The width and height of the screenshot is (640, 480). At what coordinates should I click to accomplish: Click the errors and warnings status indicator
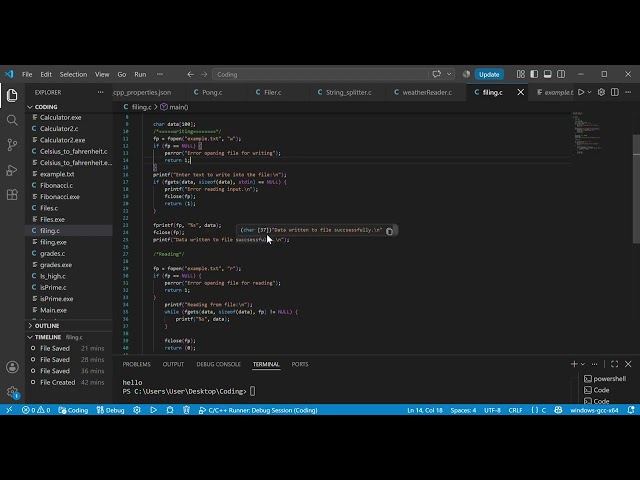pos(36,410)
